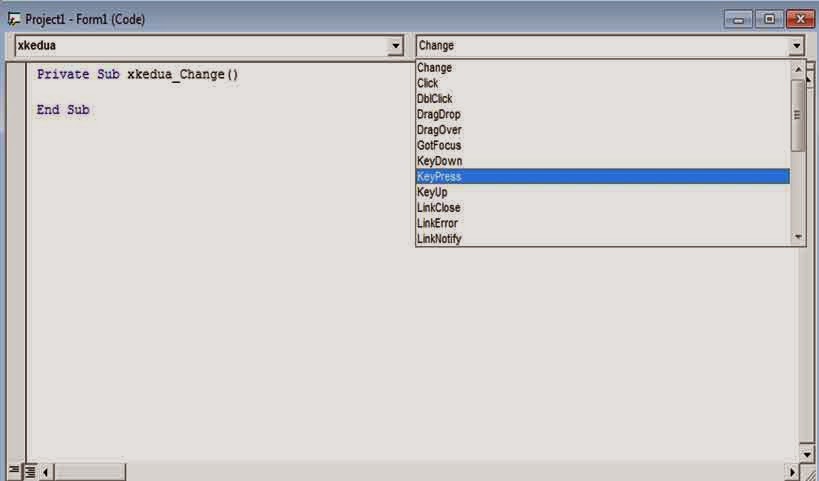Pick the LinkError event
Screen dimensions: 819x481
603,224
